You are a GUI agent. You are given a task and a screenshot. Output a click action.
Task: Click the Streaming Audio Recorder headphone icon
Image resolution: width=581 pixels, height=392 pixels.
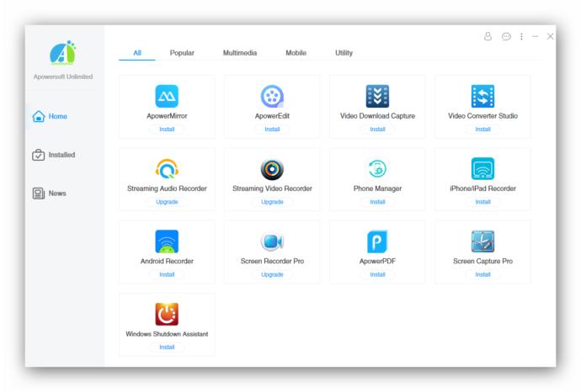[167, 168]
